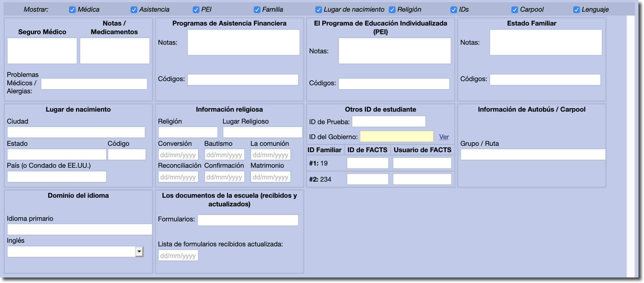
Task: Focus the Problemas Médicos / Alergias field
Action: 94,84
